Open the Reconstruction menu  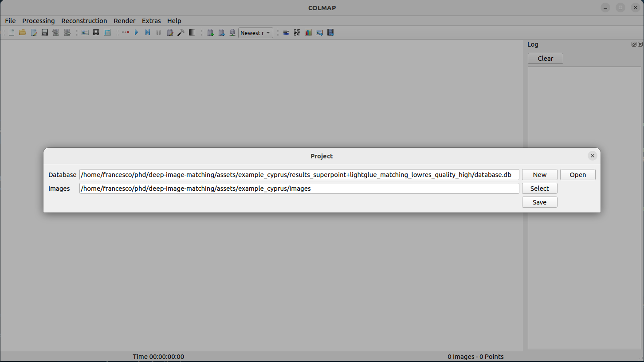pos(84,21)
